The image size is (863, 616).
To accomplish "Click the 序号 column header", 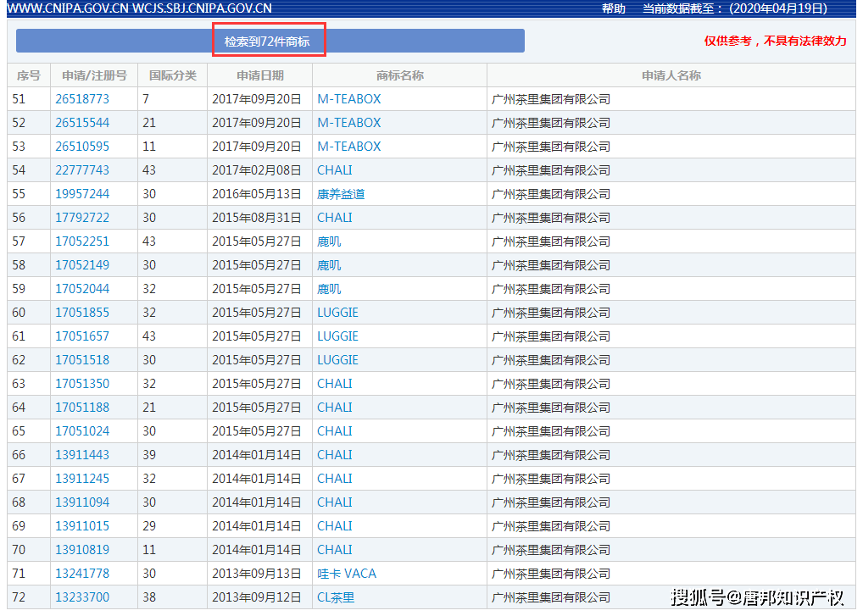I will click(29, 75).
